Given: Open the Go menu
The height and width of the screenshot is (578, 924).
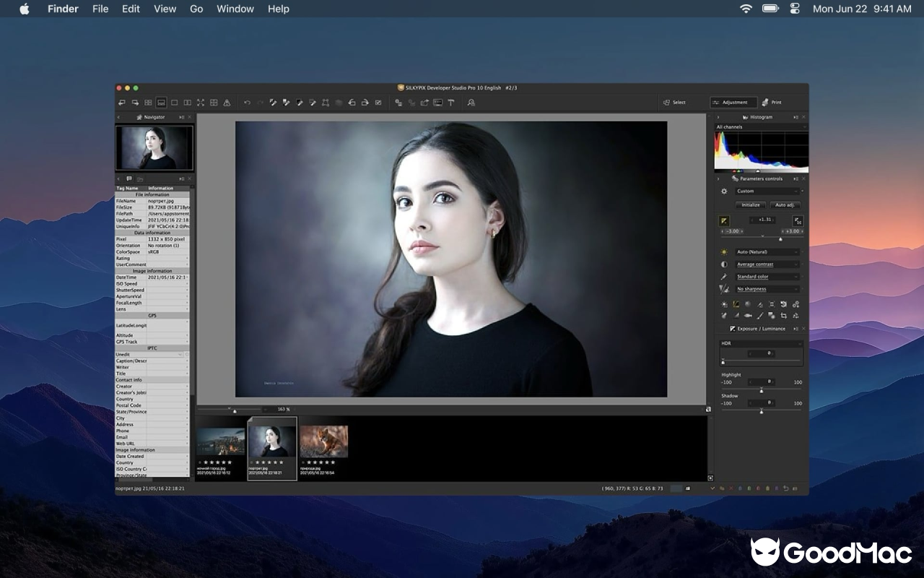Looking at the screenshot, I should point(196,9).
